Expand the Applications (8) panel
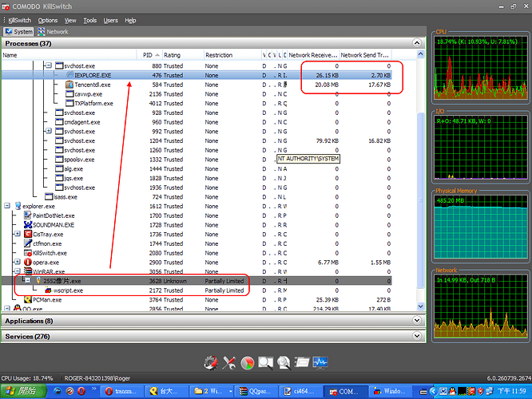Image resolution: width=532 pixels, height=399 pixels. (417, 320)
